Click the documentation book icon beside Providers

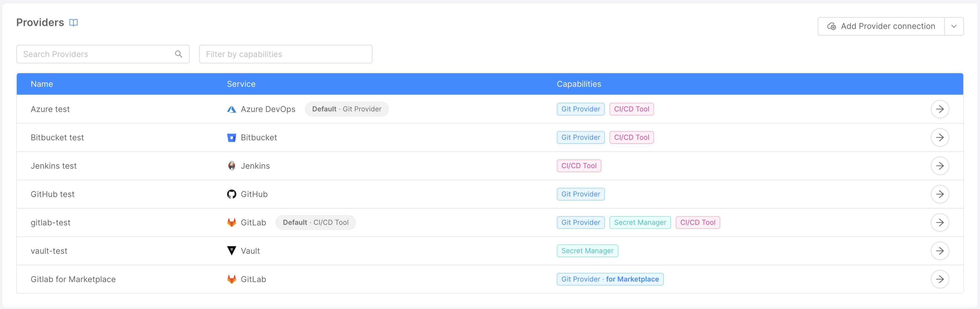pyautogui.click(x=73, y=23)
